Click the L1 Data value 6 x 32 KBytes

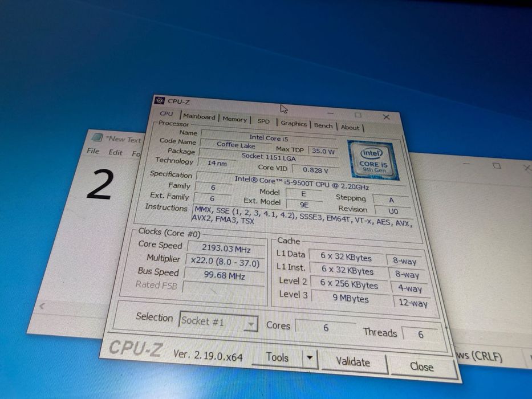[x=346, y=257]
